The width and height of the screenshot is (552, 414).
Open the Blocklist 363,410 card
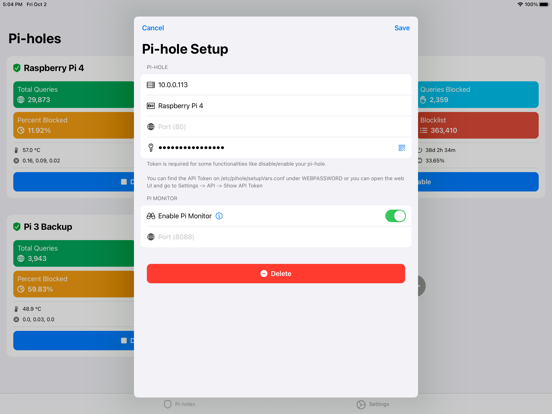478,125
